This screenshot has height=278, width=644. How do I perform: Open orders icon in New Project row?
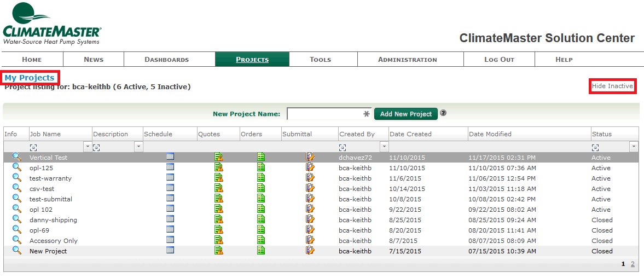tap(261, 251)
